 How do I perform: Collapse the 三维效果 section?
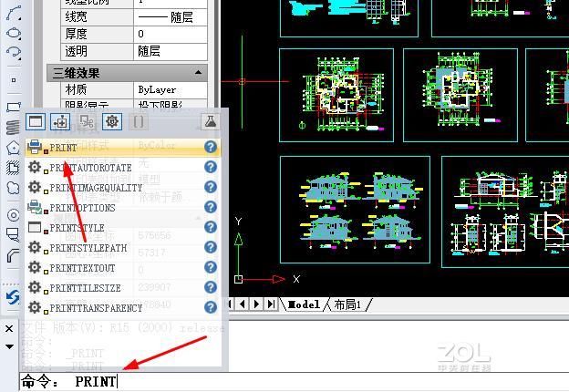[198, 73]
